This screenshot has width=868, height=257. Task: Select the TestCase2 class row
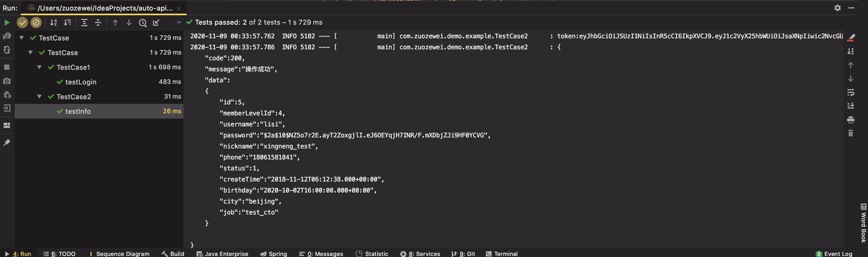point(99,97)
